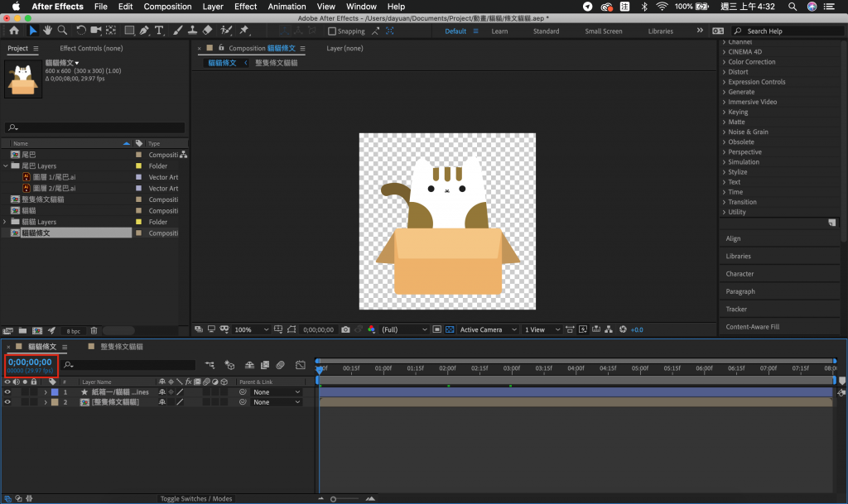Hide layer 1 using its eye icon
Image resolution: width=848 pixels, height=504 pixels.
pos(7,392)
